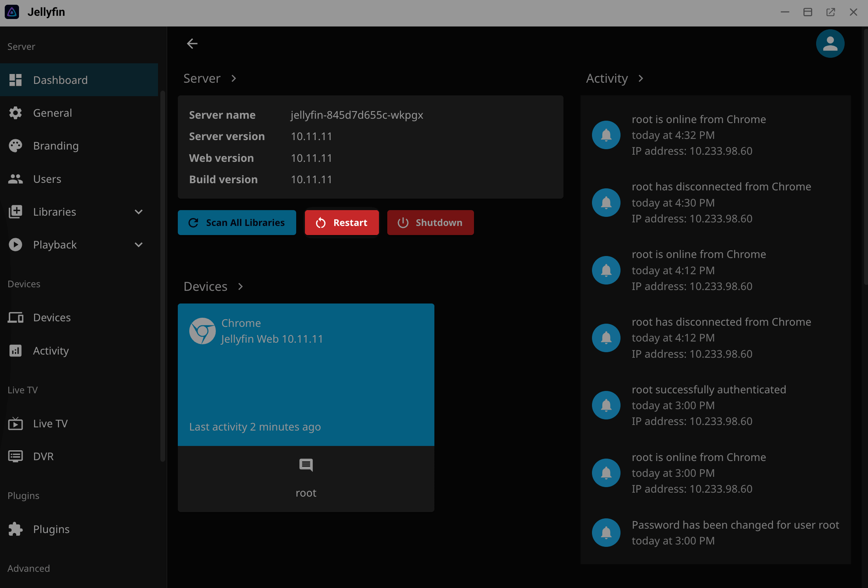Click the message icon on root device card
This screenshot has width=868, height=588.
[306, 465]
